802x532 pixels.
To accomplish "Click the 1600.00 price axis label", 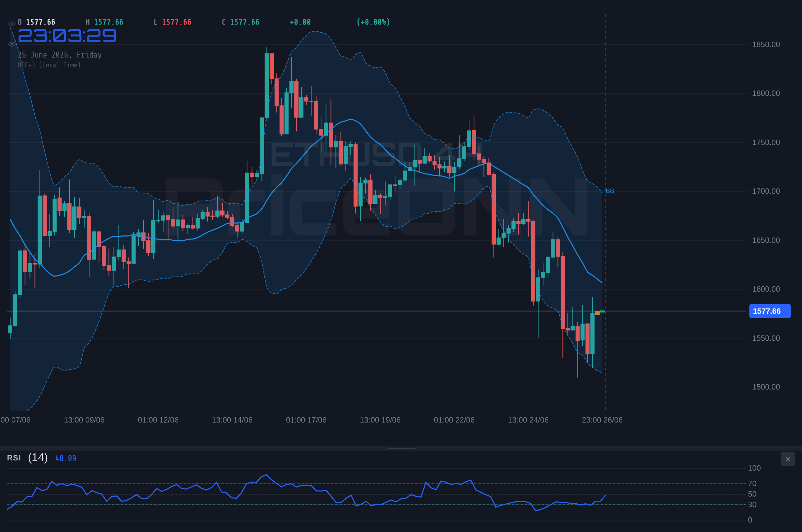I will pos(766,289).
